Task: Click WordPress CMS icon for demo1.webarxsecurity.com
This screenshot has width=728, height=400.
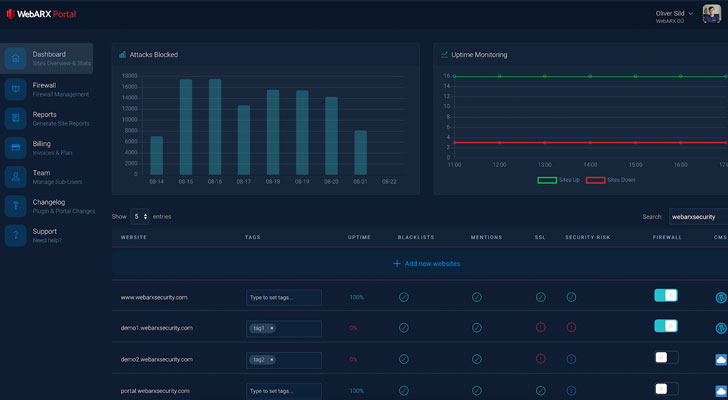Action: tap(721, 328)
